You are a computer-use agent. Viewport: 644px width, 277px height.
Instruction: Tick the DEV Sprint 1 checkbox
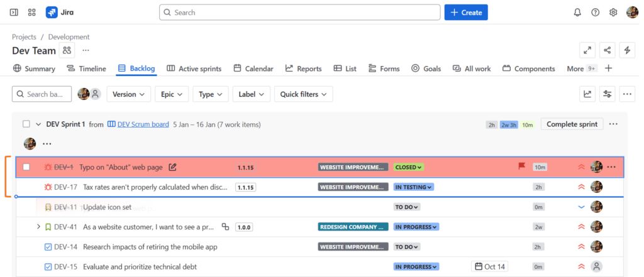pyautogui.click(x=26, y=124)
